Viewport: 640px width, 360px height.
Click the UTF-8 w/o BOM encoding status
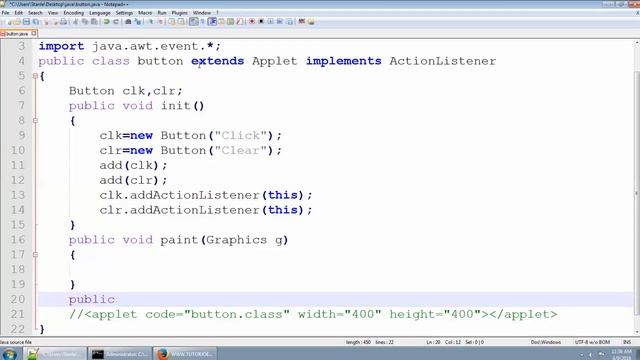592,342
